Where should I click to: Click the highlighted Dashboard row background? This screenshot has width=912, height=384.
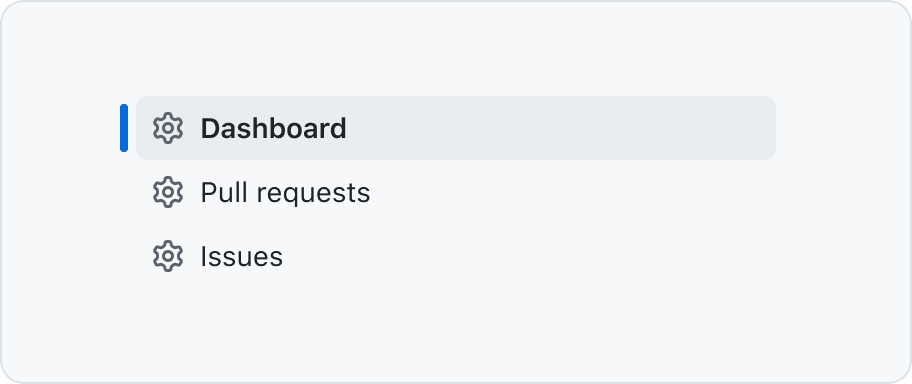[x=456, y=128]
